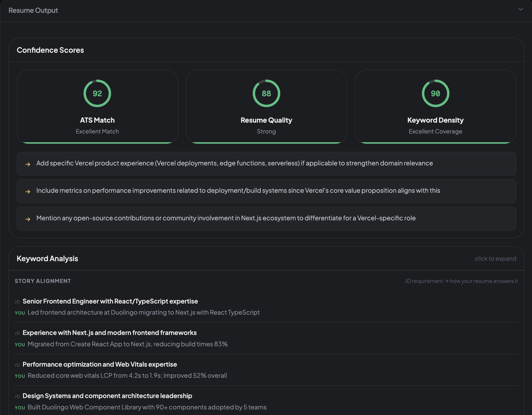Select the Story Alignment section header
Image resolution: width=532 pixels, height=415 pixels.
click(x=43, y=281)
